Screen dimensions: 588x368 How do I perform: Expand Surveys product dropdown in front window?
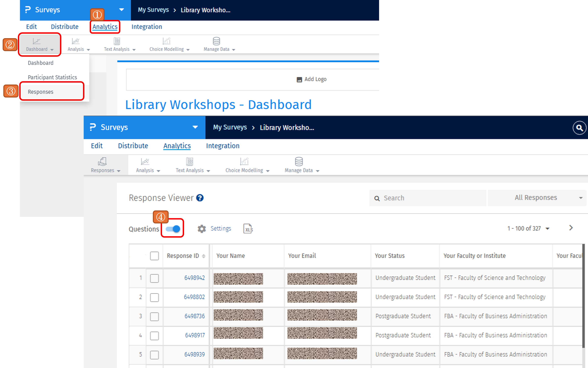[x=195, y=127]
